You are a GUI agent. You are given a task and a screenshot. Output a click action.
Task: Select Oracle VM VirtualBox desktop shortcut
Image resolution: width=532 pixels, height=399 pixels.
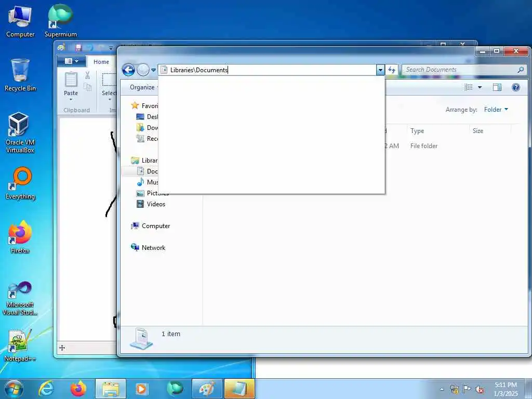coord(20,132)
